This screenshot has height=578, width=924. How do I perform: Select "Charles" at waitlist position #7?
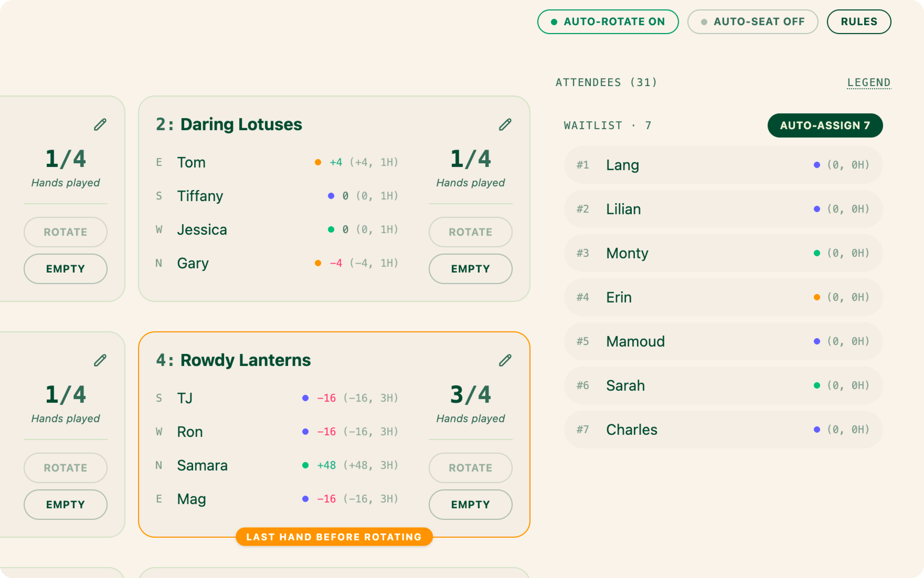(x=632, y=430)
